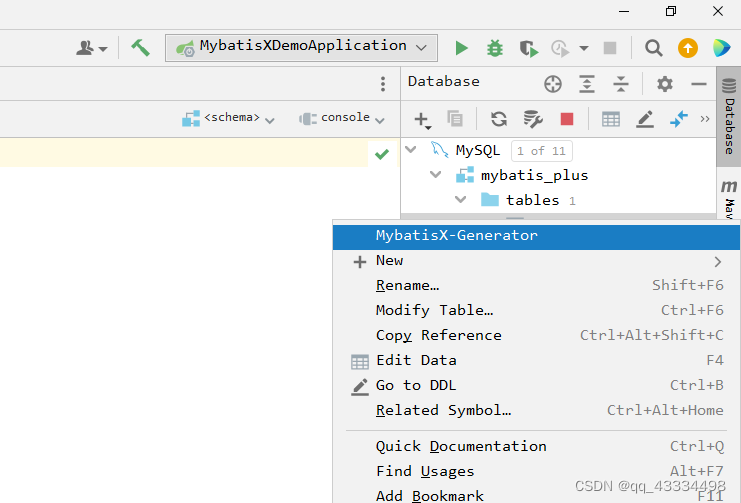Image resolution: width=741 pixels, height=503 pixels.
Task: Select the tables folder
Action: pos(533,200)
